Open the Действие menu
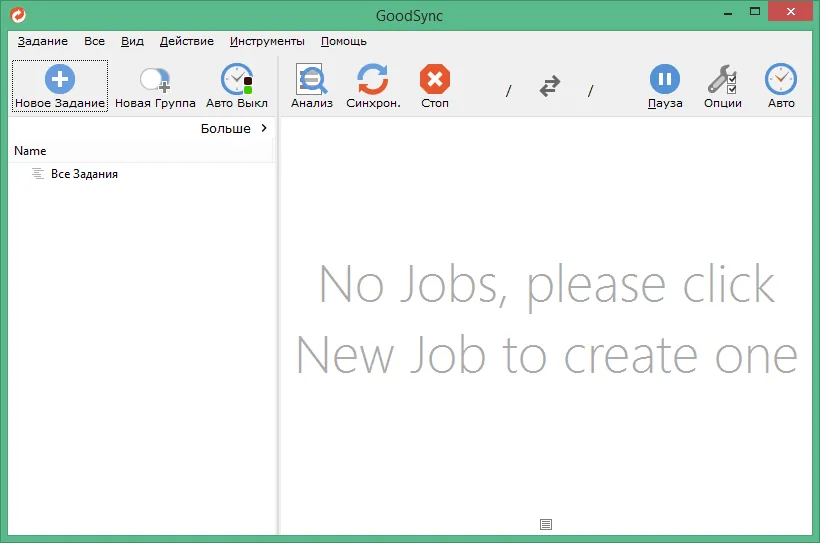This screenshot has width=820, height=543. coord(187,41)
